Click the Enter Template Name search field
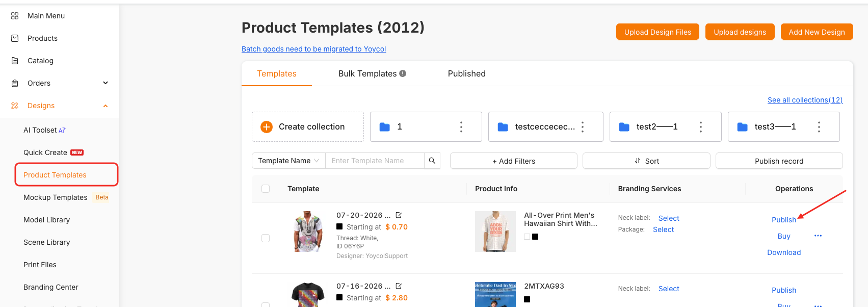Image resolution: width=868 pixels, height=307 pixels. [x=375, y=161]
